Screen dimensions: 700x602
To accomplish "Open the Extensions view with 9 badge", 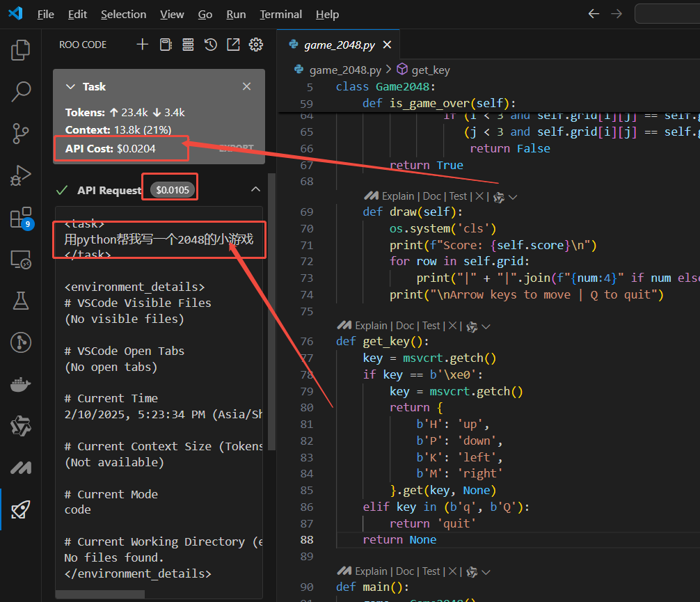I will (x=21, y=218).
